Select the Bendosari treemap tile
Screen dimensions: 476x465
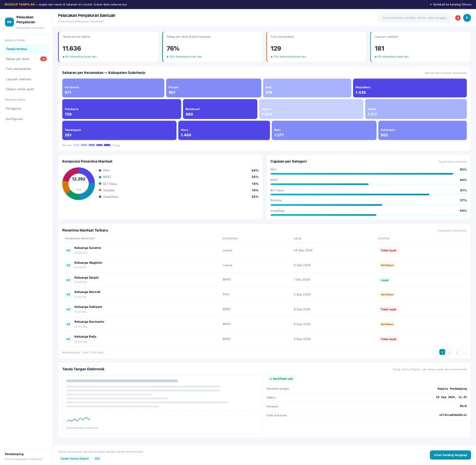[x=220, y=109]
